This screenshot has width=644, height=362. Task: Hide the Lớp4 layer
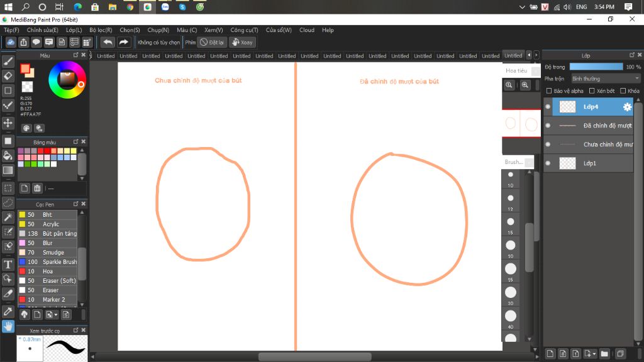[x=548, y=107]
